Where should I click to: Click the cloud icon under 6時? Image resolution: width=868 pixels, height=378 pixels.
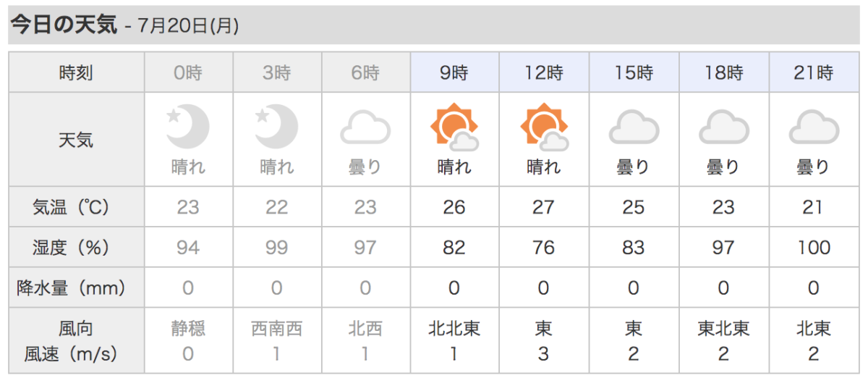[x=366, y=128]
